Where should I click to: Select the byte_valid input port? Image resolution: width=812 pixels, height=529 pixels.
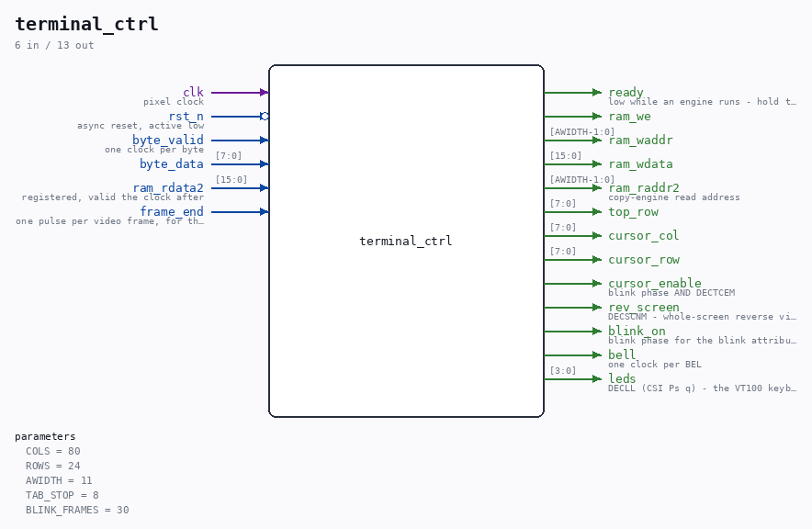[x=168, y=140]
